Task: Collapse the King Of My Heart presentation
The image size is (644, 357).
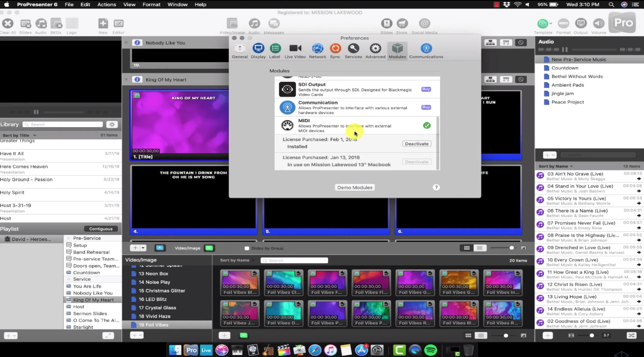Action: point(126,79)
